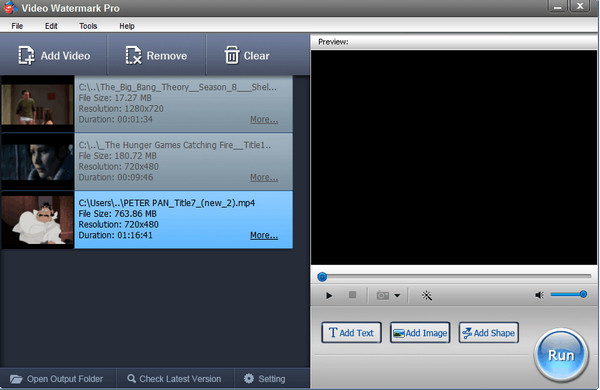
Task: Open the Edit menu
Action: (51, 26)
